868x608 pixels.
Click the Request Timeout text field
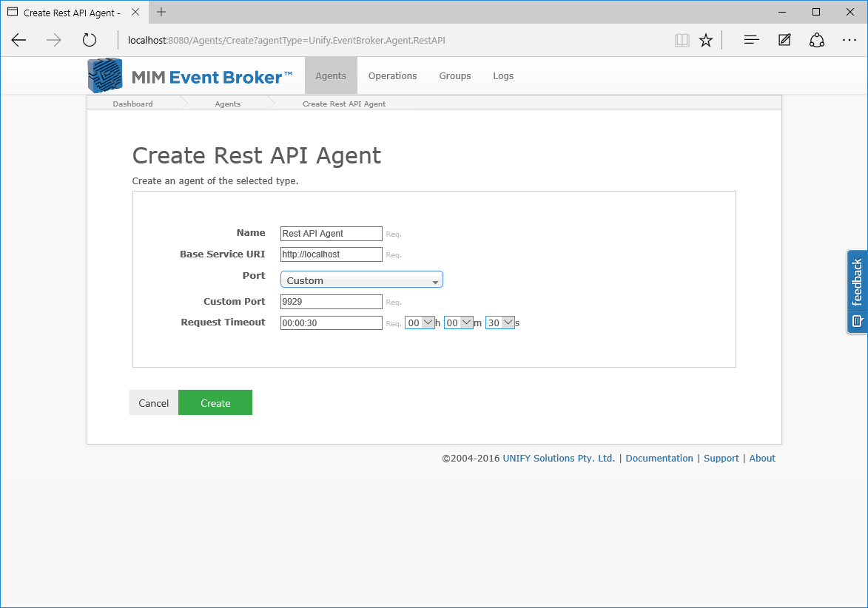331,322
